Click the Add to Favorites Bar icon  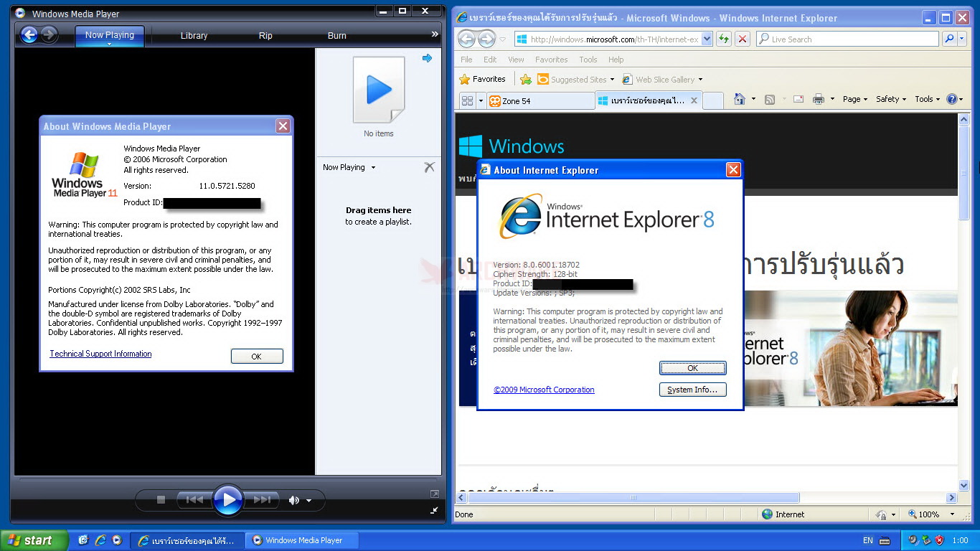(x=526, y=79)
